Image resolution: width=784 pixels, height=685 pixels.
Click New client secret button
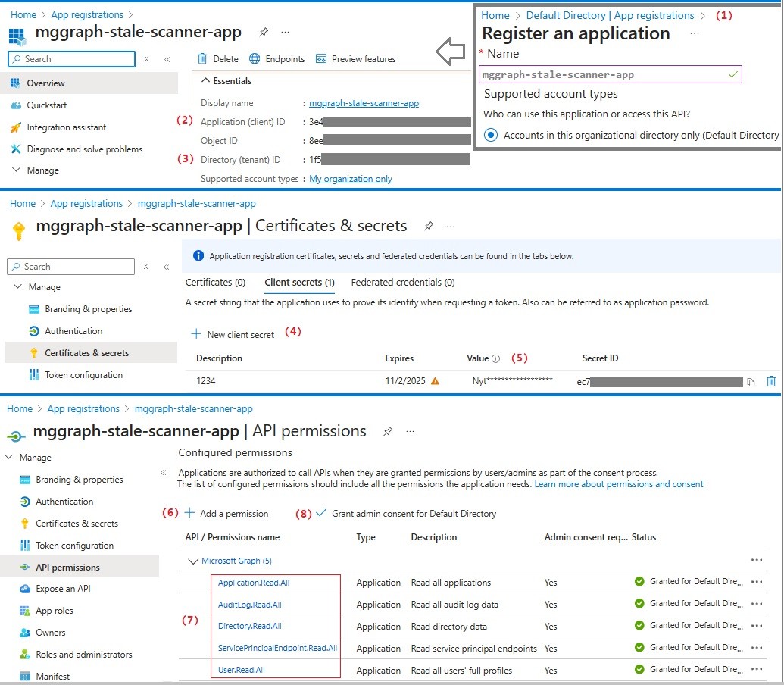pos(233,334)
